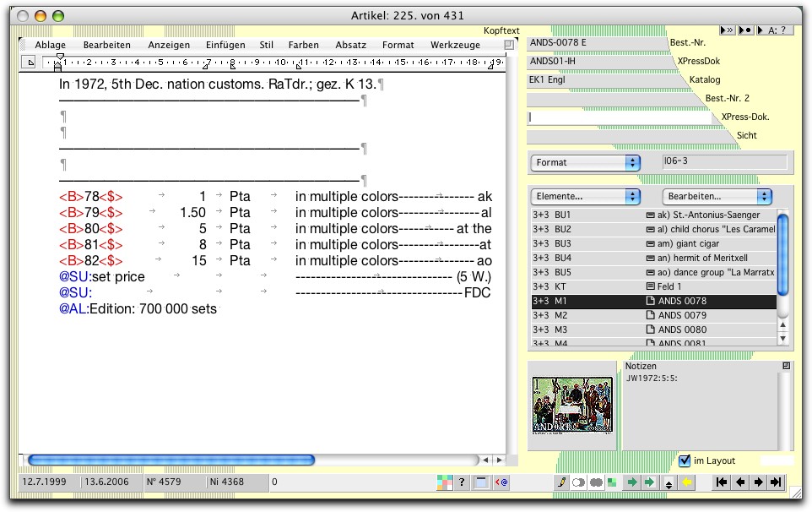Open the Format dropdown
812x512 pixels.
(585, 162)
